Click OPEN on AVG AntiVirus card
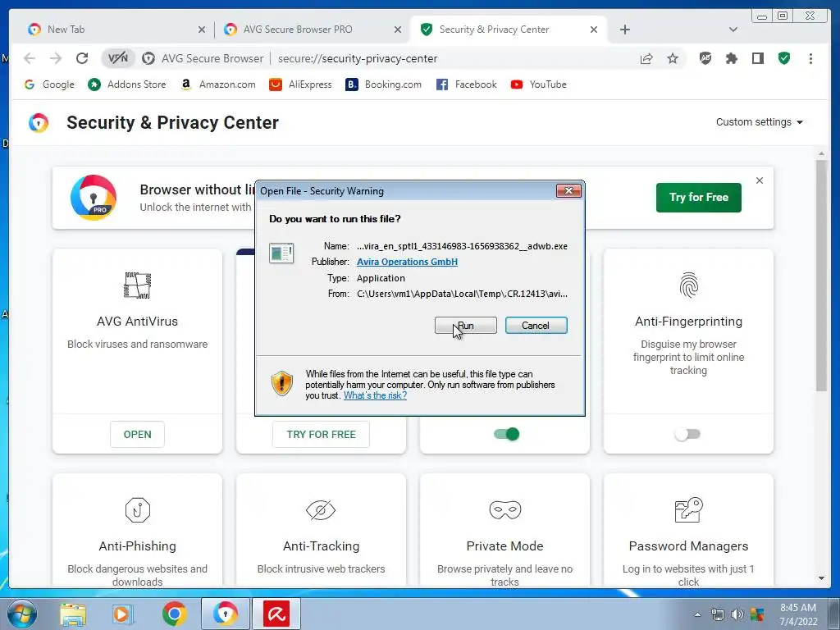Screen dimensions: 840x630 (137, 435)
